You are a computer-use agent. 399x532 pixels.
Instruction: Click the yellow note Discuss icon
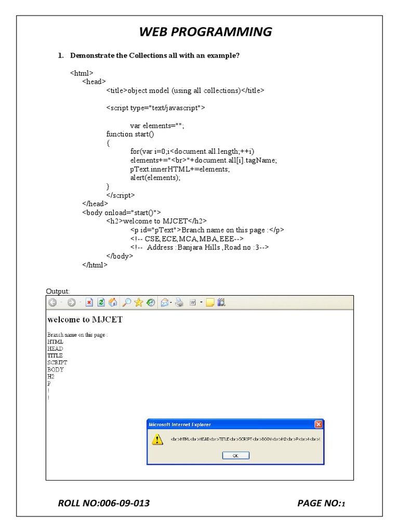[x=210, y=302]
